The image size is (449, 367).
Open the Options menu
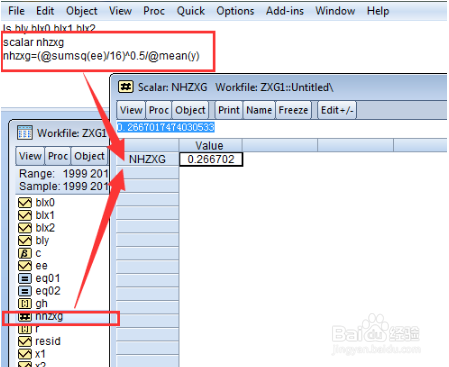point(235,11)
